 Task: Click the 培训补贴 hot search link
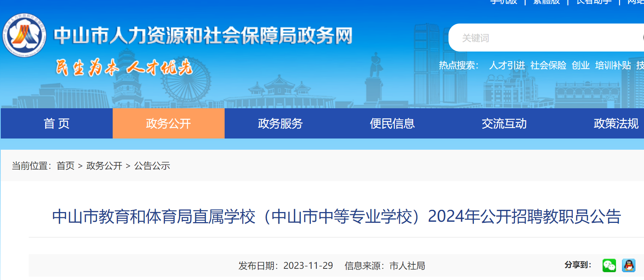613,65
